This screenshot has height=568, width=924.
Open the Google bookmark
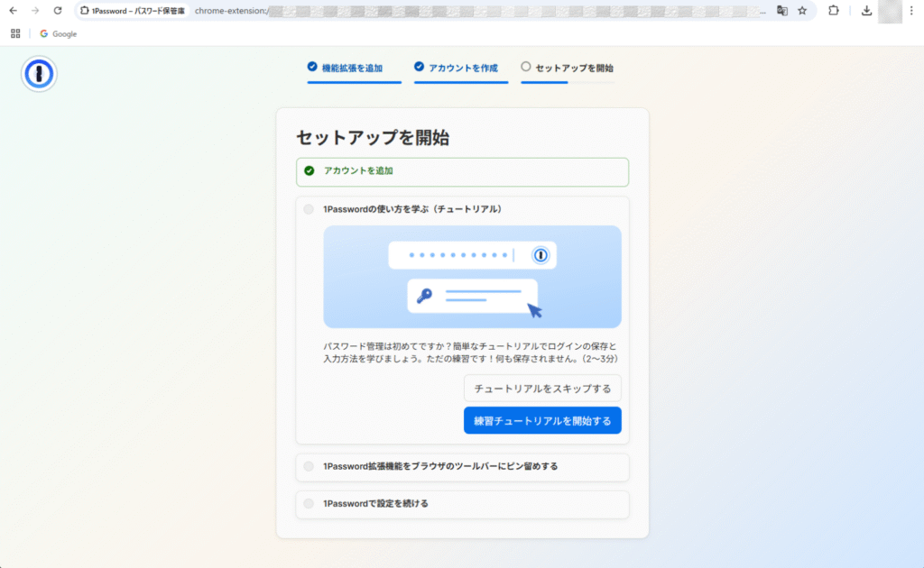58,33
